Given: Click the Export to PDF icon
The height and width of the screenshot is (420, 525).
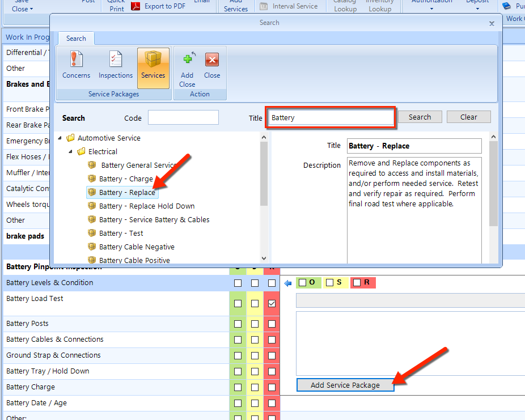Looking at the screenshot, I should 136,6.
